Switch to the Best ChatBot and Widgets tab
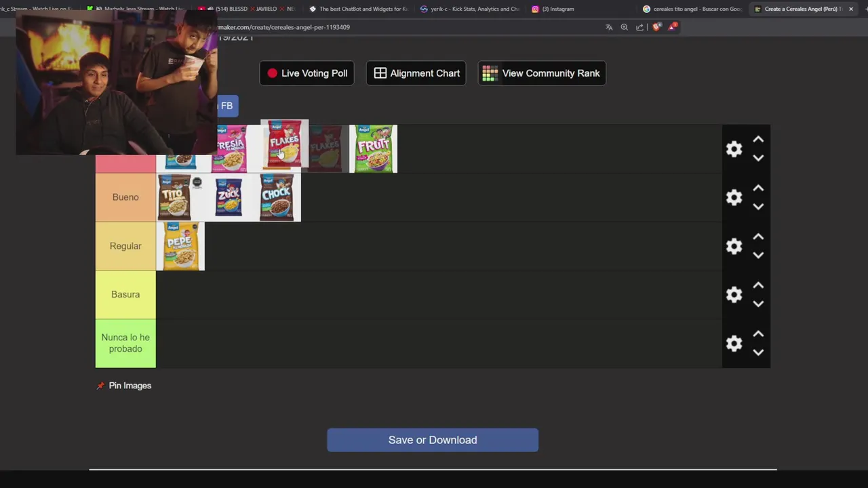The height and width of the screenshot is (488, 868). point(359,9)
